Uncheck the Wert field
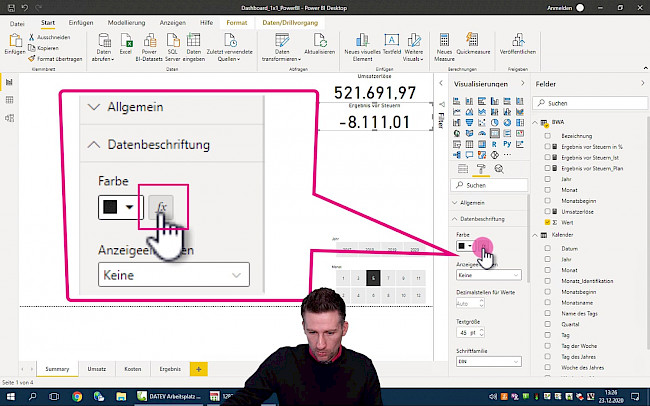The image size is (650, 406). (x=548, y=222)
